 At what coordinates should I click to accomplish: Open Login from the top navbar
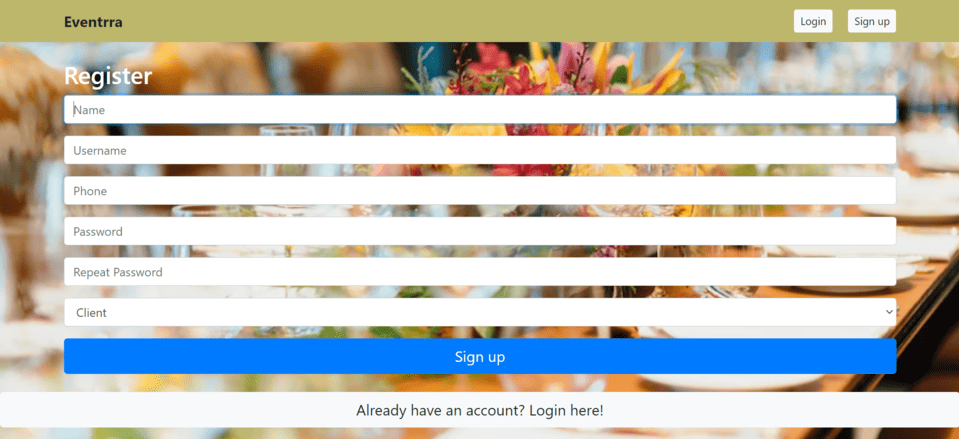pyautogui.click(x=813, y=21)
